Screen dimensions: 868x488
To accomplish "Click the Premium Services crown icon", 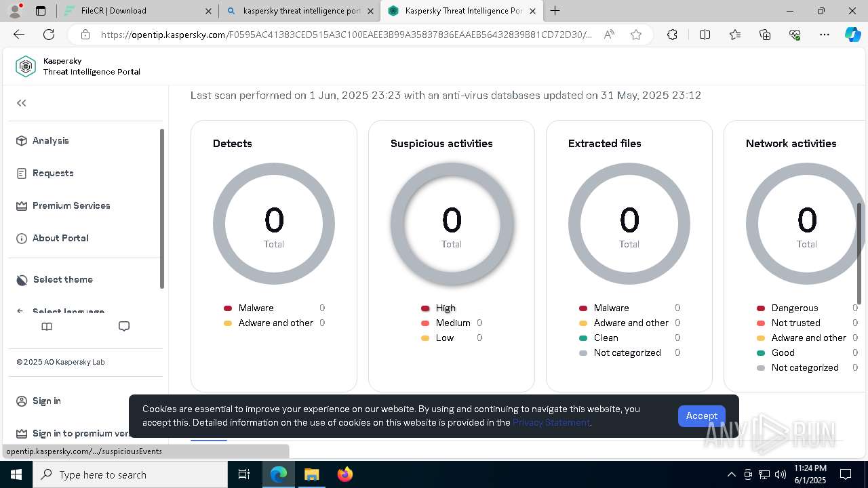I will [x=22, y=205].
